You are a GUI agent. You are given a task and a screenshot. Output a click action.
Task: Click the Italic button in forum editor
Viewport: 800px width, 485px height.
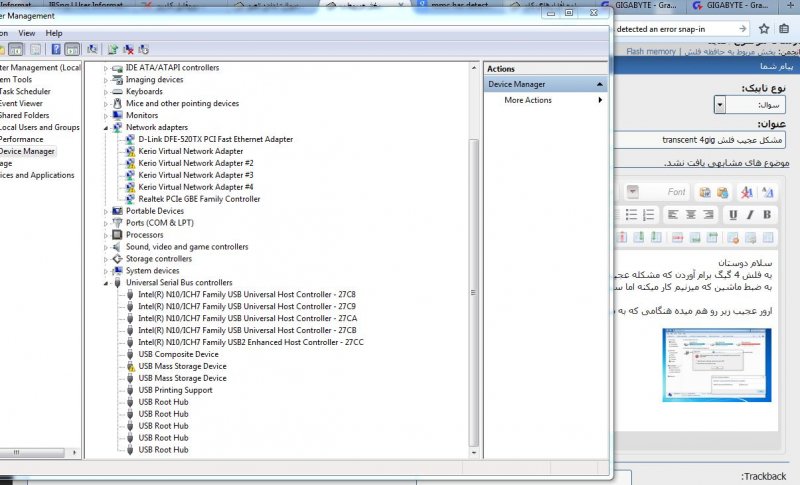coord(750,215)
